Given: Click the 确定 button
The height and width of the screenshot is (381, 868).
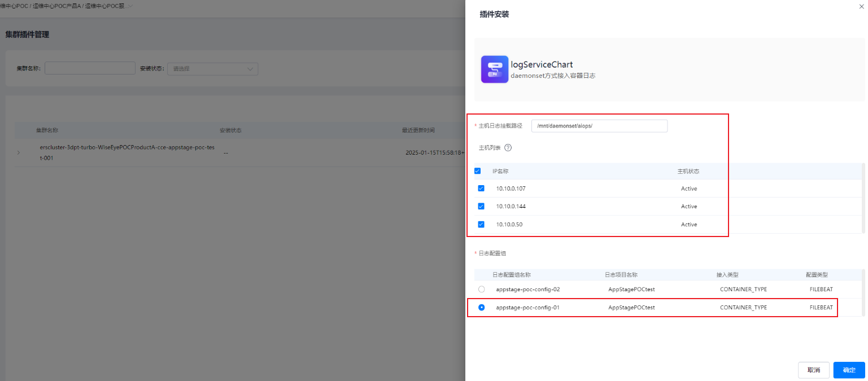Looking at the screenshot, I should tap(849, 370).
